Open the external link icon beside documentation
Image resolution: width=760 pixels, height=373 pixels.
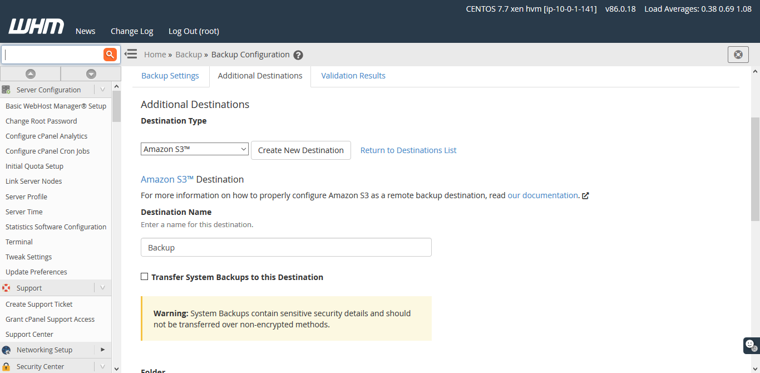tap(585, 196)
